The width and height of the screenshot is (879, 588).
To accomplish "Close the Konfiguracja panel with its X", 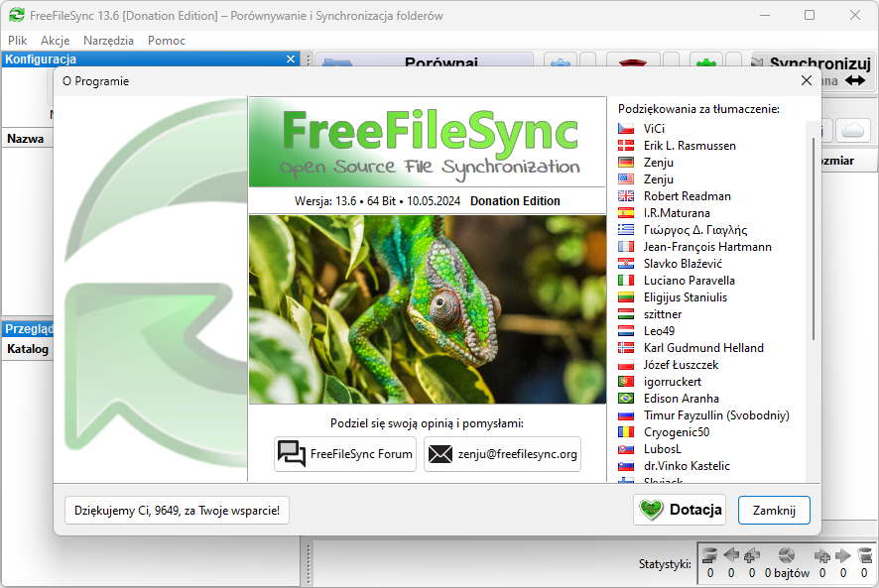I will (x=291, y=59).
